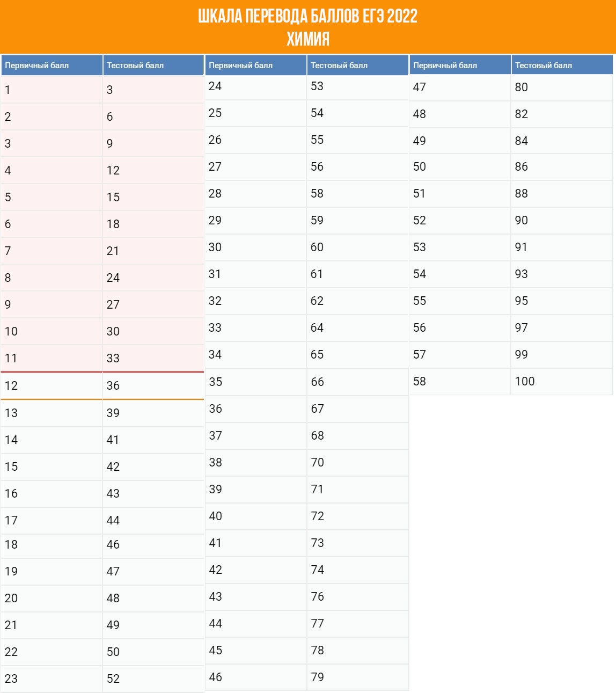The width and height of the screenshot is (616, 693).
Task: Select the 'ХИМИЯ' subtitle text
Action: (308, 39)
